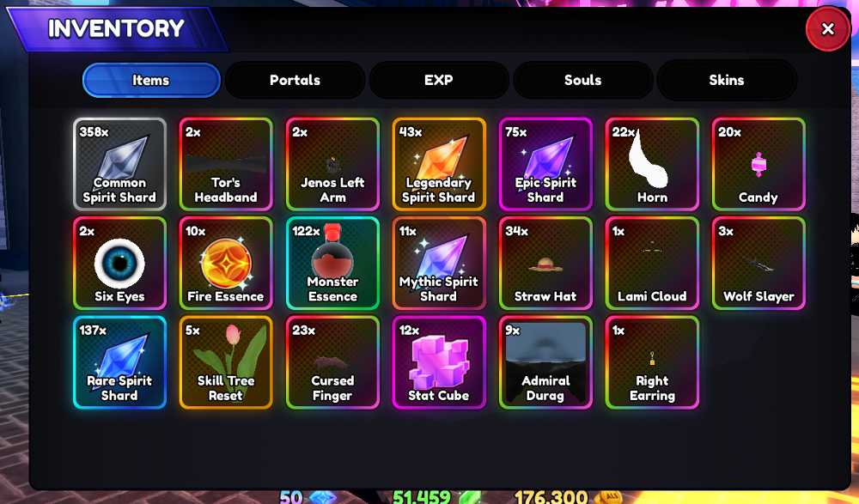Choose the Fire Essence orb
859x504 pixels.
(x=226, y=264)
